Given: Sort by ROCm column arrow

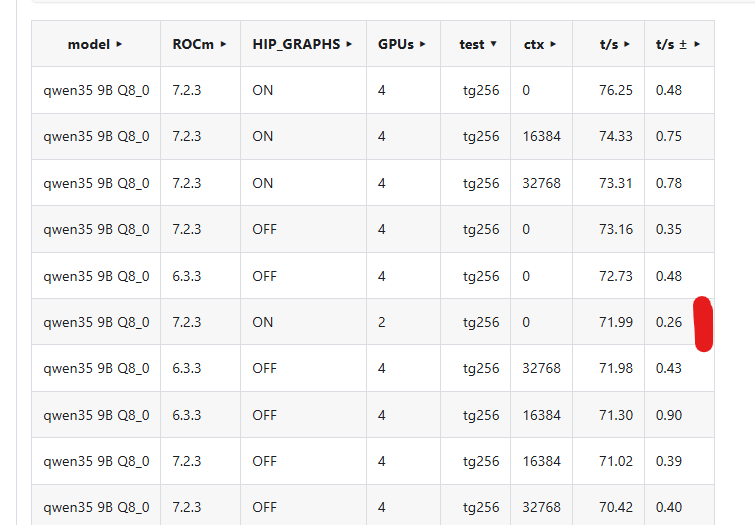Looking at the screenshot, I should tap(223, 44).
